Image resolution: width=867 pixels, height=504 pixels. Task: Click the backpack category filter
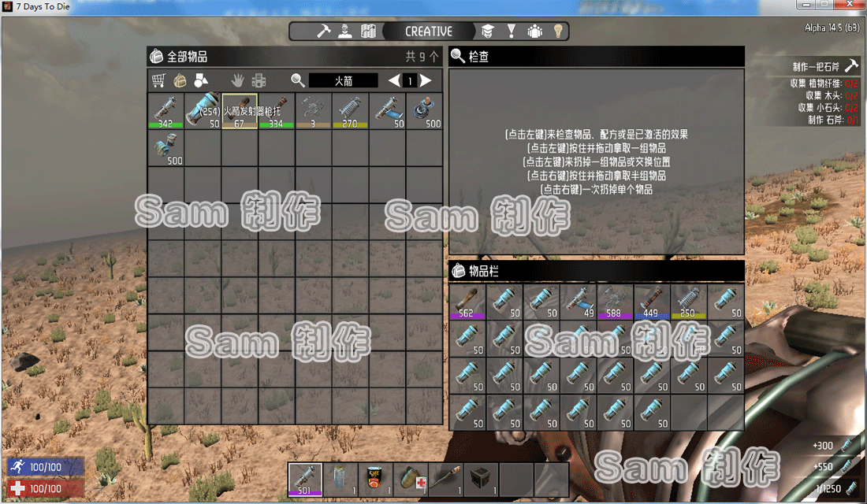point(180,80)
